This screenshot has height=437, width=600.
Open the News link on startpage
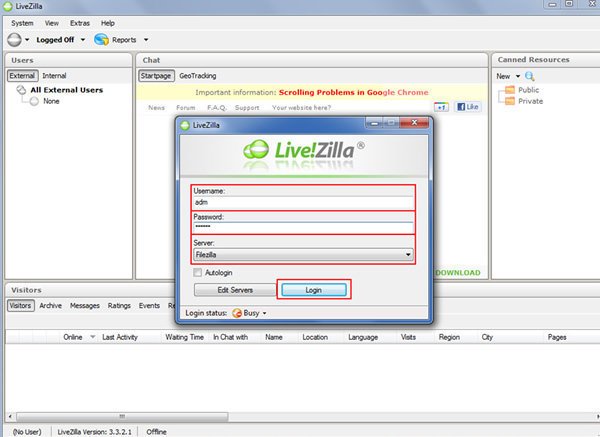click(156, 108)
